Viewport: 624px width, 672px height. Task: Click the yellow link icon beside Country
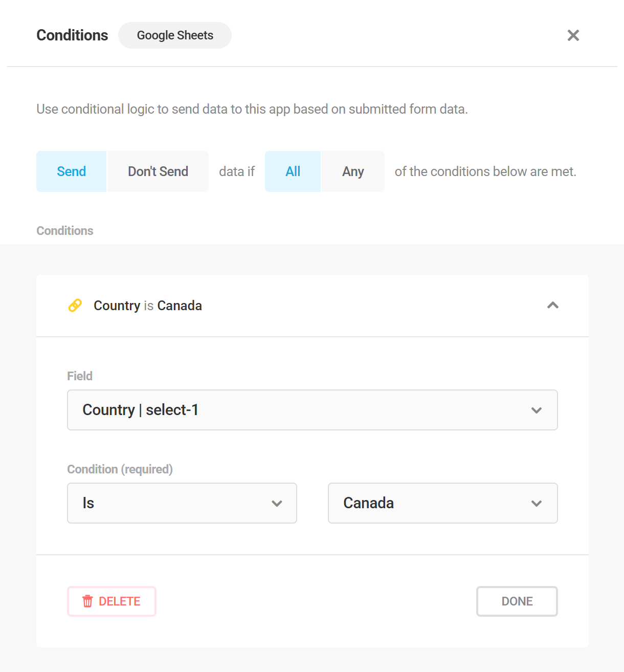pyautogui.click(x=75, y=306)
